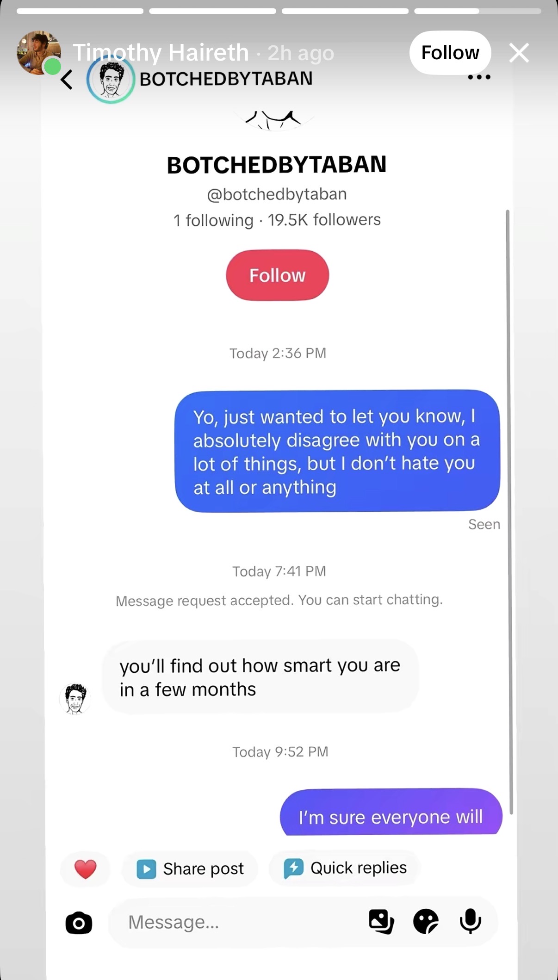Open Quick replies

tap(345, 868)
